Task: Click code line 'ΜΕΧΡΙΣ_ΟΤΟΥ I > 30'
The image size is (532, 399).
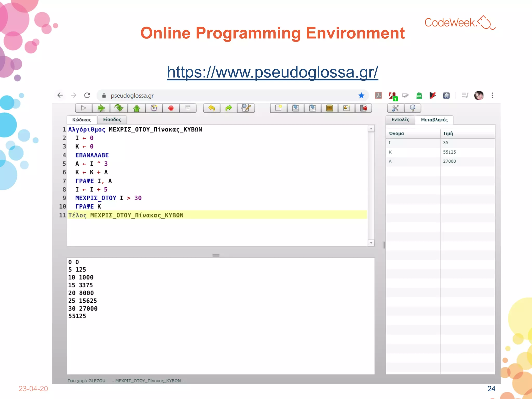Action: (x=108, y=198)
